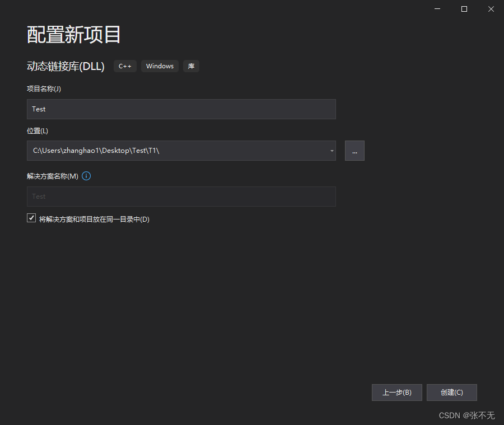Select the C++ language tag

(x=125, y=66)
